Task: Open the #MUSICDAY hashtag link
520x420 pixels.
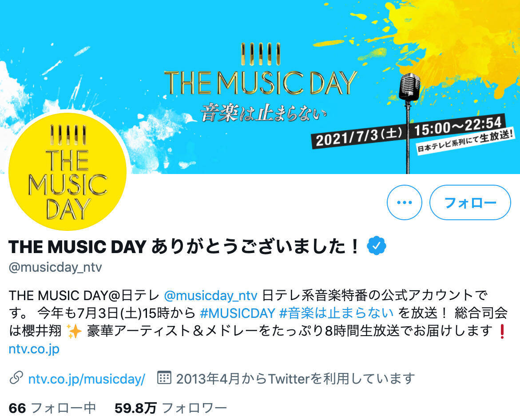Action: click(238, 313)
